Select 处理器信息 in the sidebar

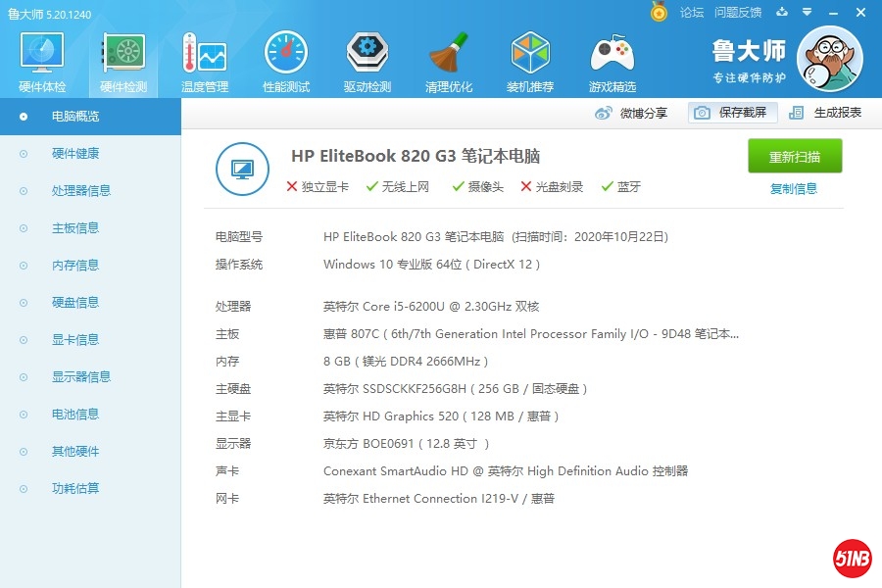(x=80, y=191)
